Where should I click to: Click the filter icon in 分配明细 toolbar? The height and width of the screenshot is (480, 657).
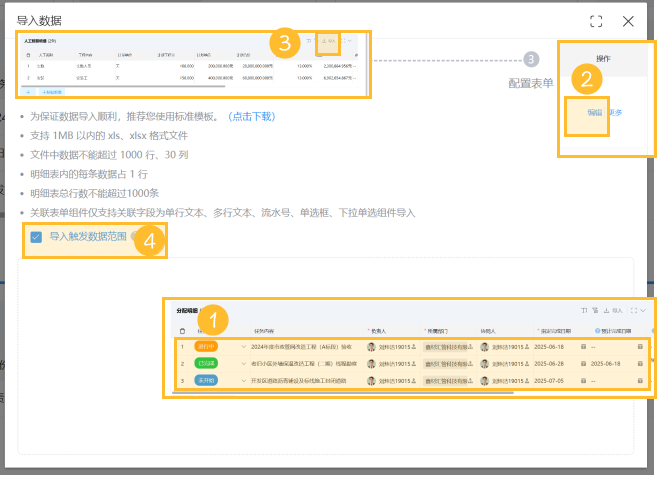tap(595, 310)
